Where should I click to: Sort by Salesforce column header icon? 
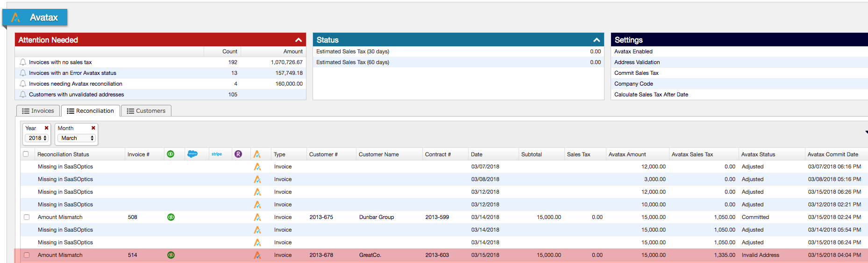[x=192, y=154]
